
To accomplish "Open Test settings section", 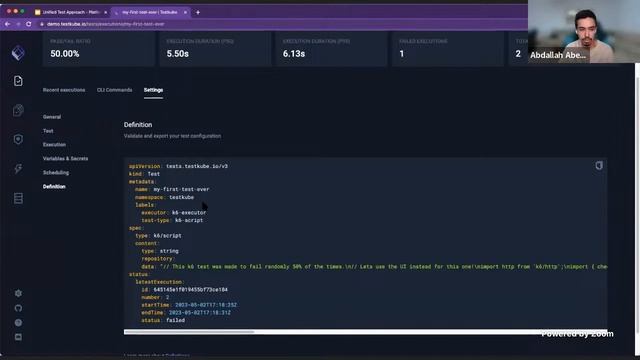I will tap(48, 131).
